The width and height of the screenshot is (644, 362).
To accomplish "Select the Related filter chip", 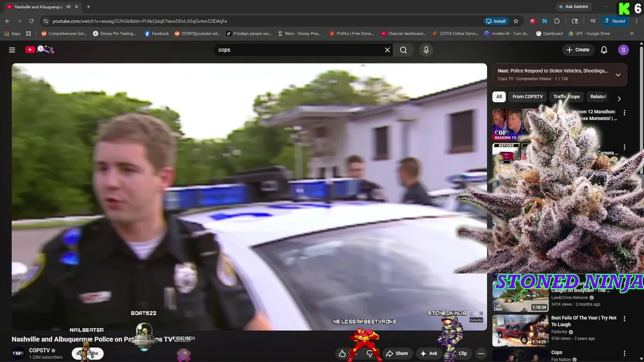I will (598, 97).
